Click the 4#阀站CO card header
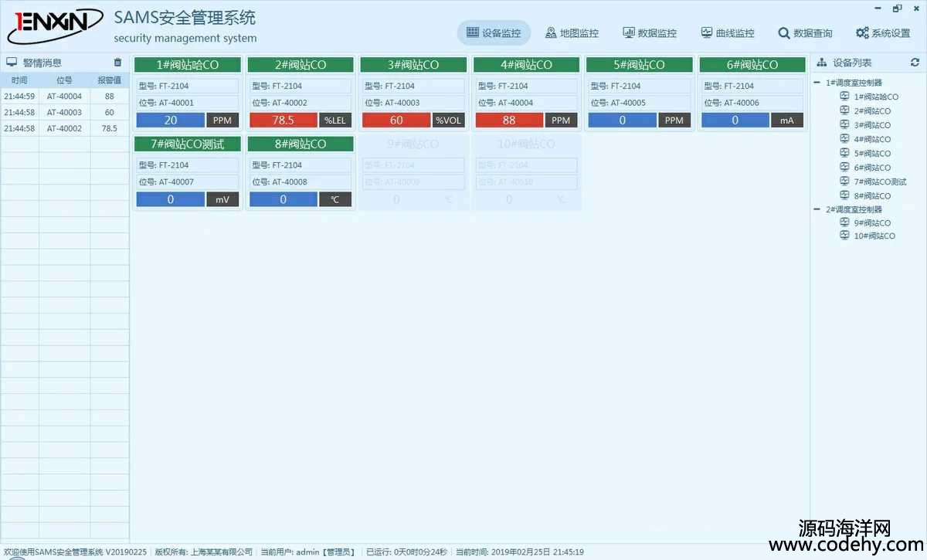This screenshot has height=560, width=927. [x=526, y=65]
